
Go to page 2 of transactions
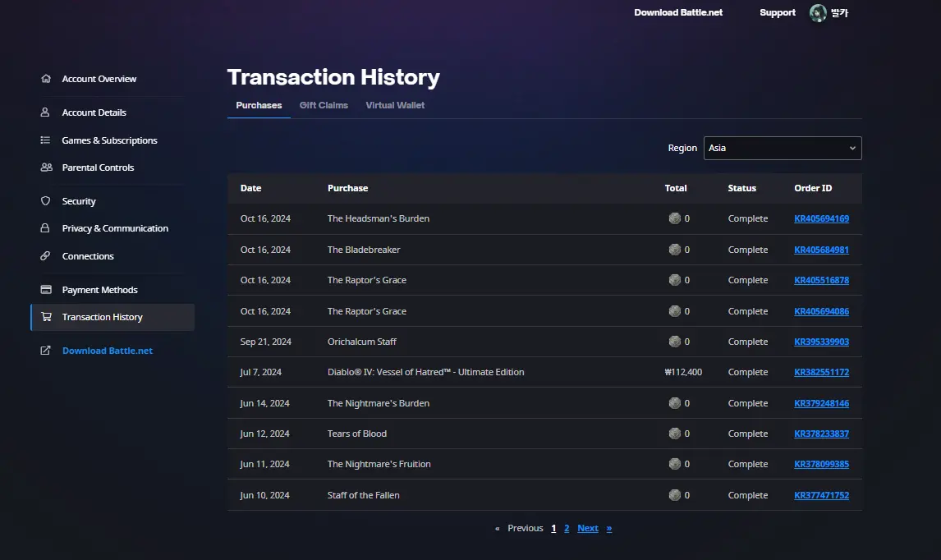[x=567, y=528]
